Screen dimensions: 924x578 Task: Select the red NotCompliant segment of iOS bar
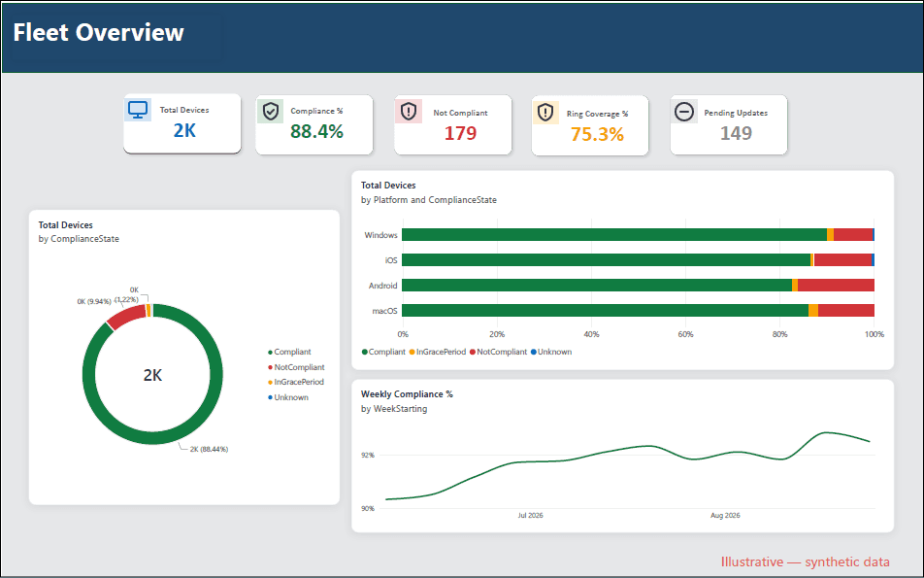[x=842, y=260]
